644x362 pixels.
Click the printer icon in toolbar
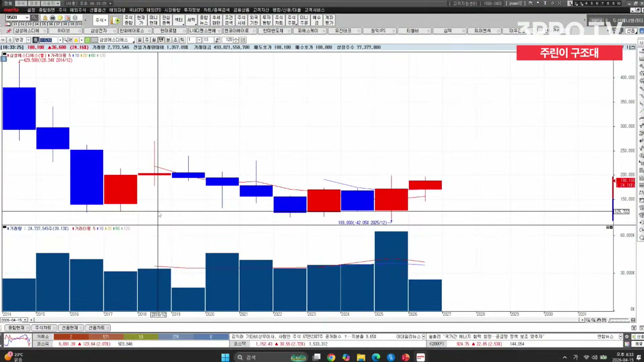(x=52, y=17)
